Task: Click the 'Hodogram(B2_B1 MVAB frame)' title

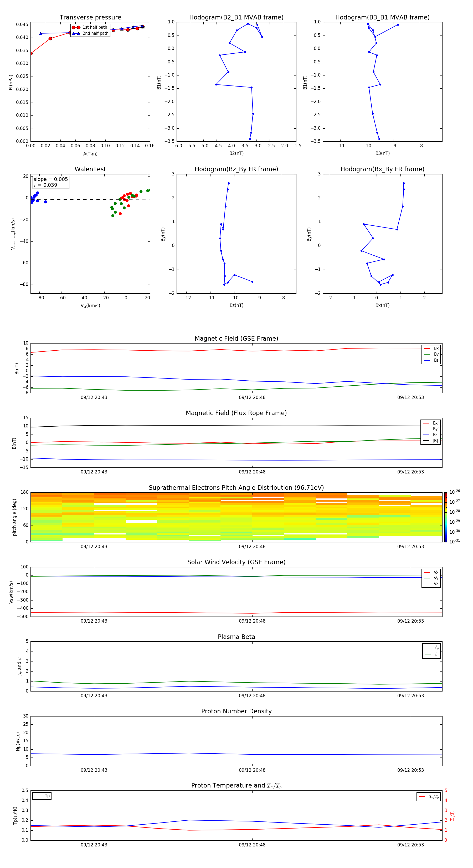Action: [x=236, y=17]
